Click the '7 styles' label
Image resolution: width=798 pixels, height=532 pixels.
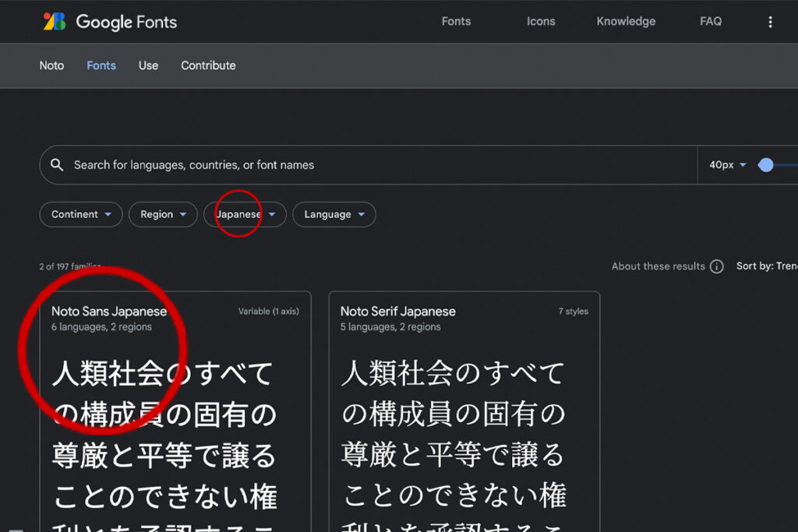click(573, 312)
